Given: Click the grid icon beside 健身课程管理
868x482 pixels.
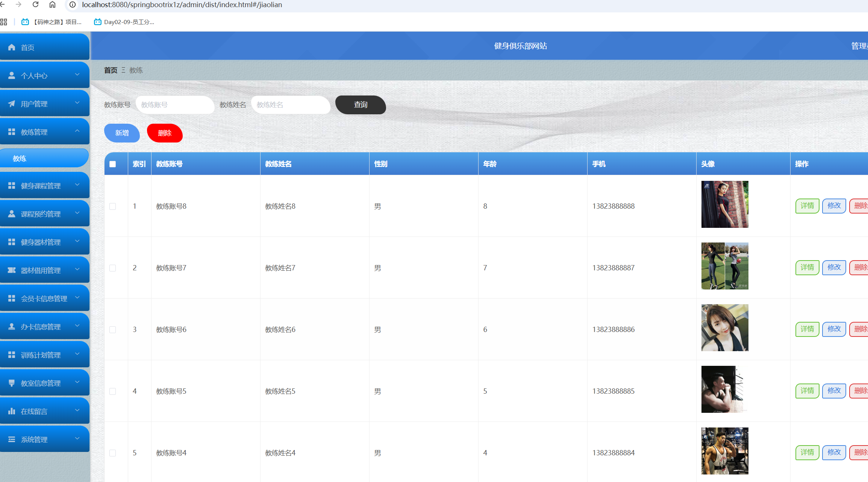Looking at the screenshot, I should coord(12,186).
